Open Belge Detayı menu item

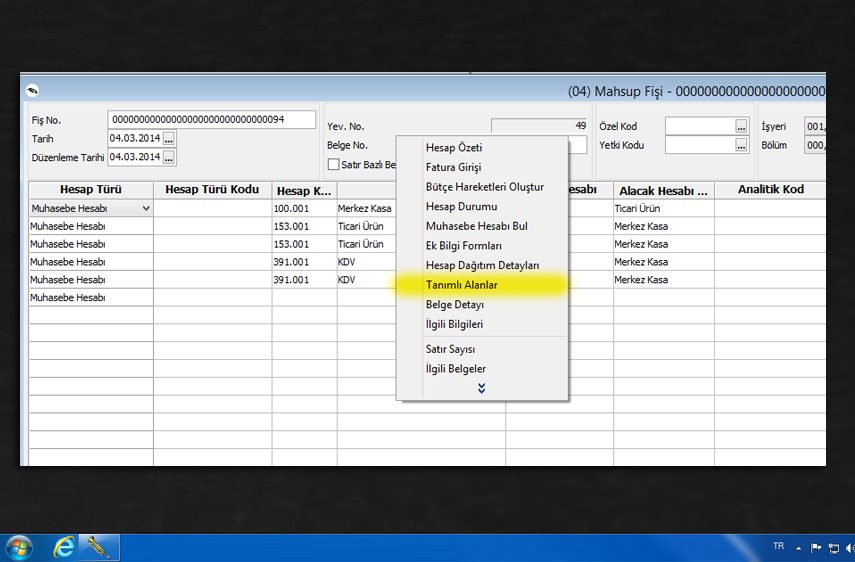[x=455, y=305]
